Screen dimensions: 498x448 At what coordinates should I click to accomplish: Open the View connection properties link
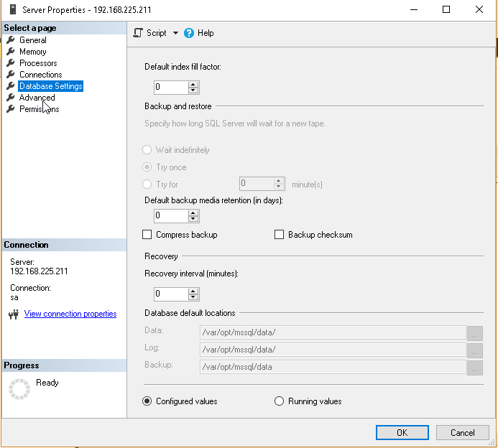coord(70,314)
